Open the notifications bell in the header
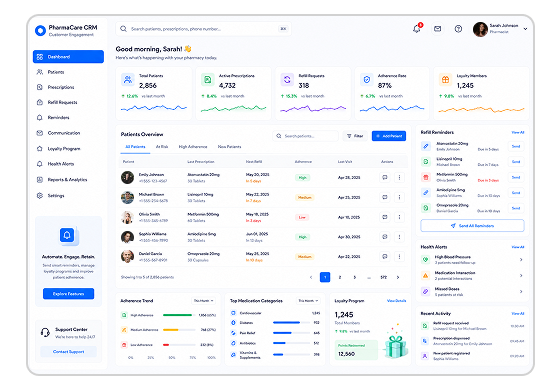The height and width of the screenshot is (390, 560). (417, 29)
